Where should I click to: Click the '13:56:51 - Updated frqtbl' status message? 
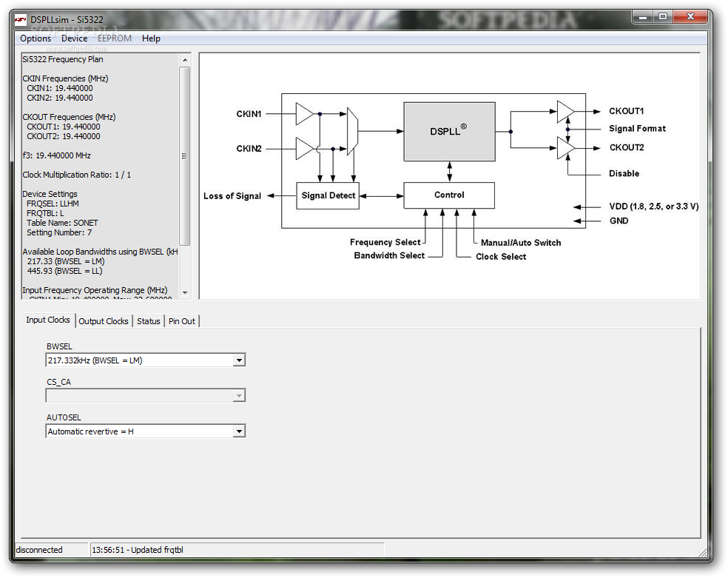(138, 550)
